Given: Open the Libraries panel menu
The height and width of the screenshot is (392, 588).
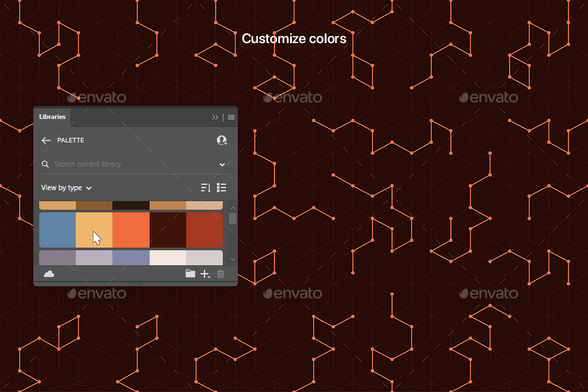Looking at the screenshot, I should click(x=231, y=118).
